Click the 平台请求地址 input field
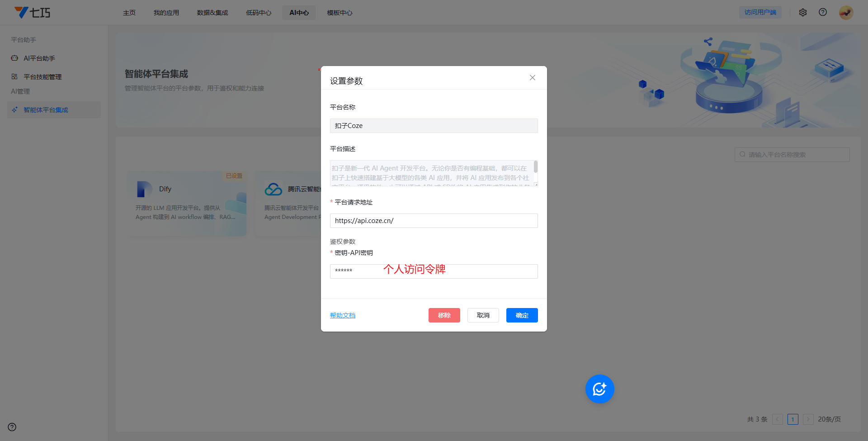868x441 pixels. pos(434,221)
